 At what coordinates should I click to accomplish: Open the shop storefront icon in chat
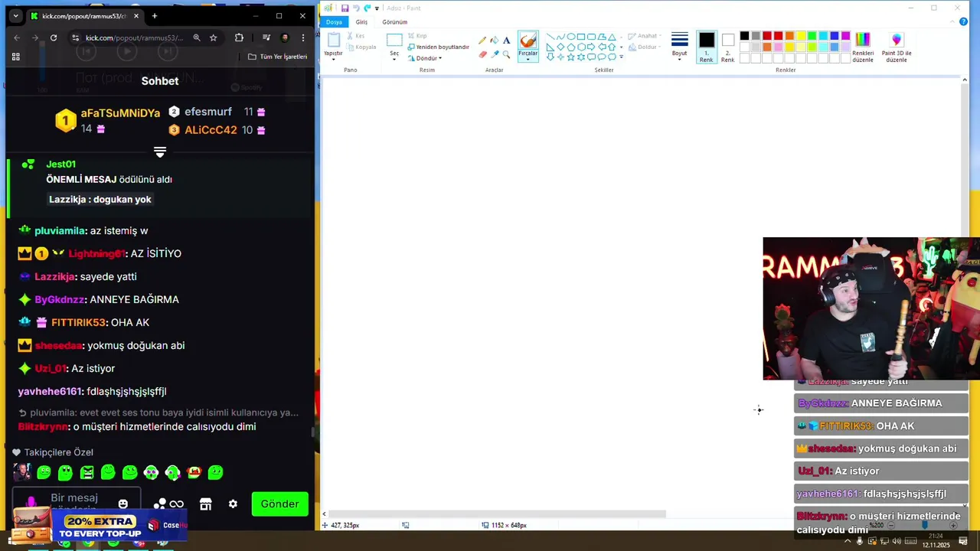click(205, 504)
